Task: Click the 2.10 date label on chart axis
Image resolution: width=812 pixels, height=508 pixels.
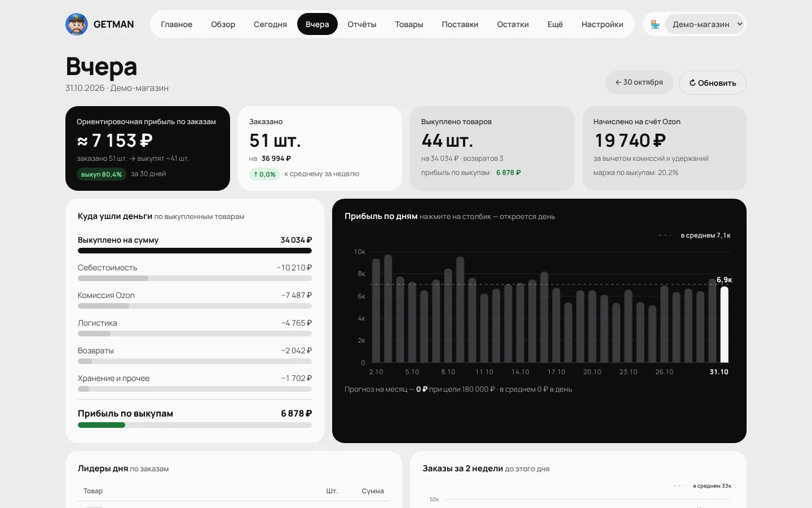Action: point(376,372)
